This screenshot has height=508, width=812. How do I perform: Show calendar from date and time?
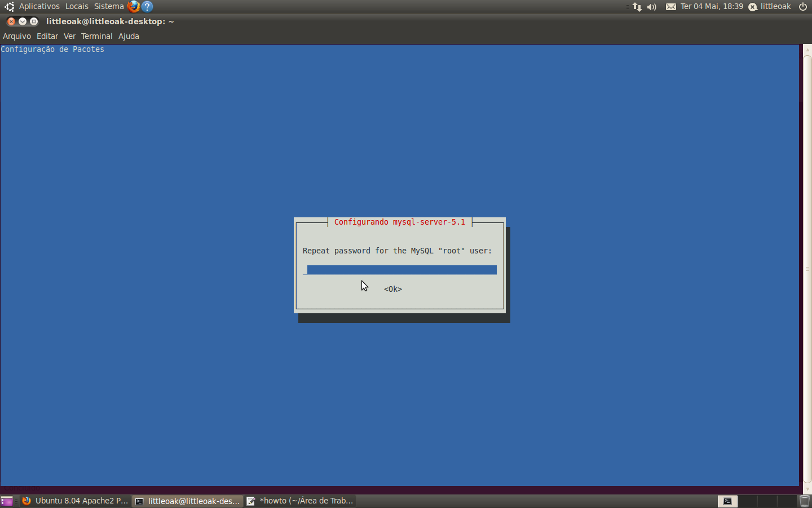[712, 6]
